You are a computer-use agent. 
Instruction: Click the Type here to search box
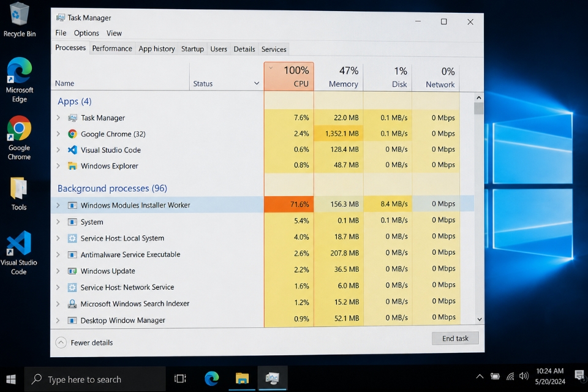(96, 379)
